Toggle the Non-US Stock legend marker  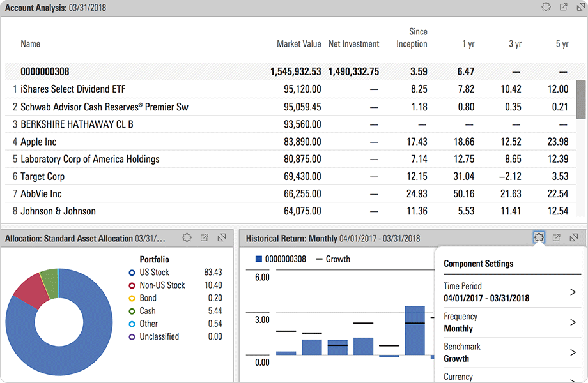[x=132, y=285]
